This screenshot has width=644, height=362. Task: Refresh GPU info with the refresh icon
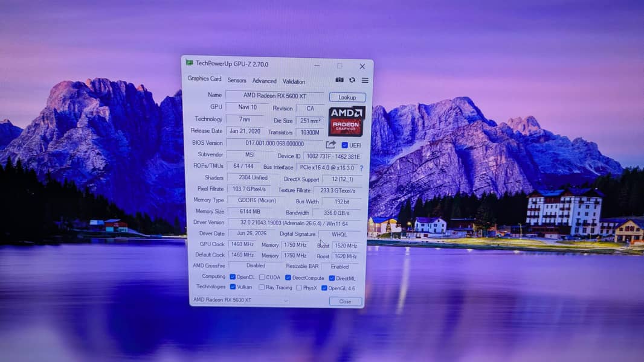[352, 80]
